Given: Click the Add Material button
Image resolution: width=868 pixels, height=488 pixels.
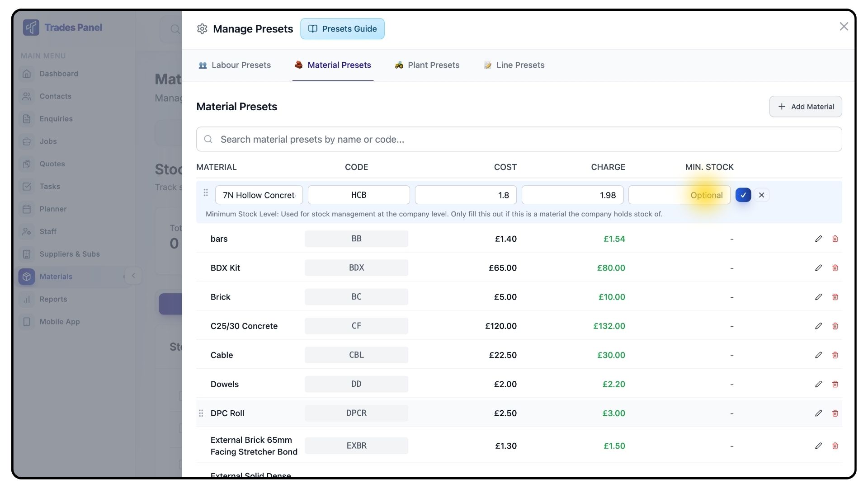Looking at the screenshot, I should pos(806,107).
